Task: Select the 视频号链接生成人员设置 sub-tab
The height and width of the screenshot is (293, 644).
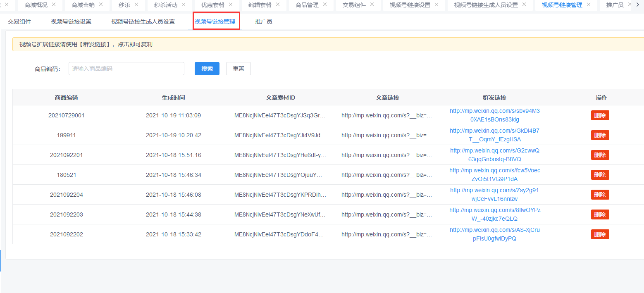Action: point(143,21)
